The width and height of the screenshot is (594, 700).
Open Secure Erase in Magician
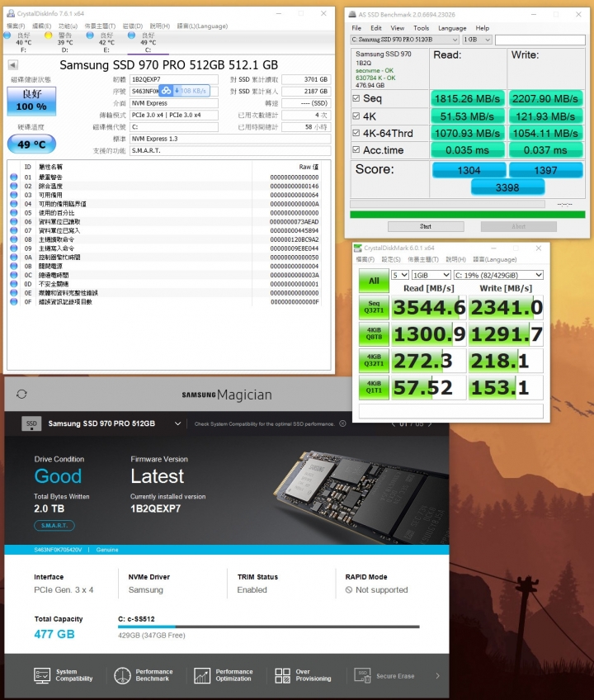(384, 676)
